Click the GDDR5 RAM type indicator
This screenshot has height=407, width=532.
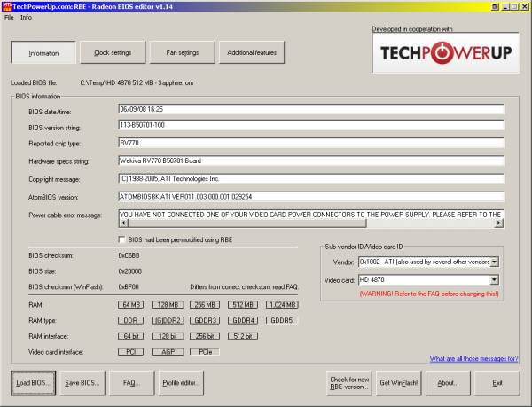click(x=282, y=320)
